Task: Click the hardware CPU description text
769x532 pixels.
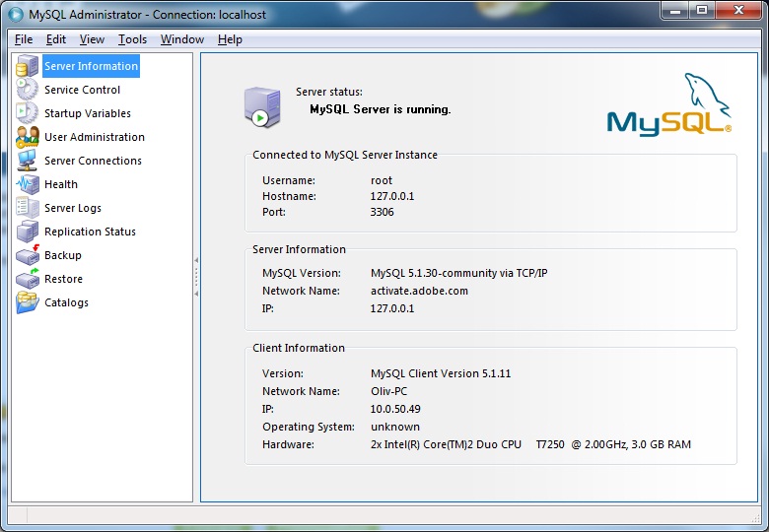Action: point(530,444)
